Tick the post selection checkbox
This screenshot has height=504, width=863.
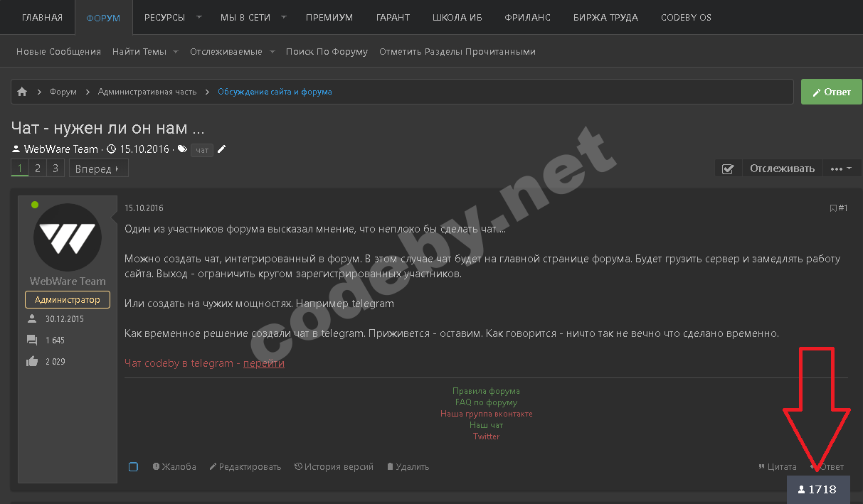(x=133, y=467)
